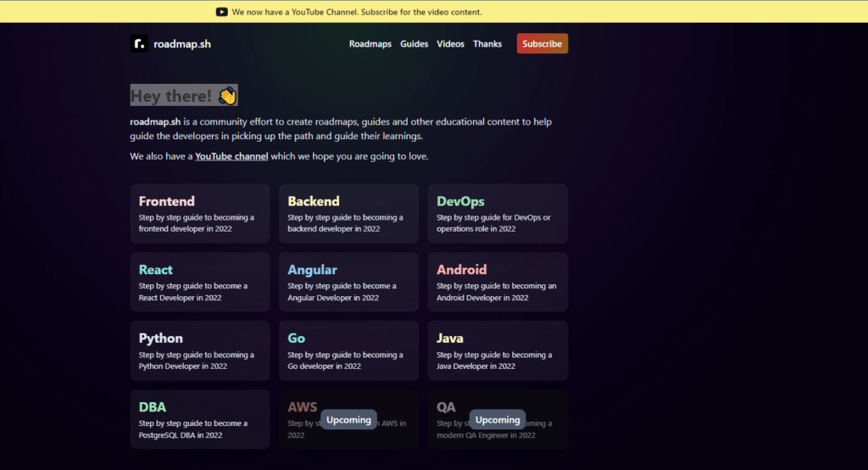Open the Android developer roadmap

498,283
